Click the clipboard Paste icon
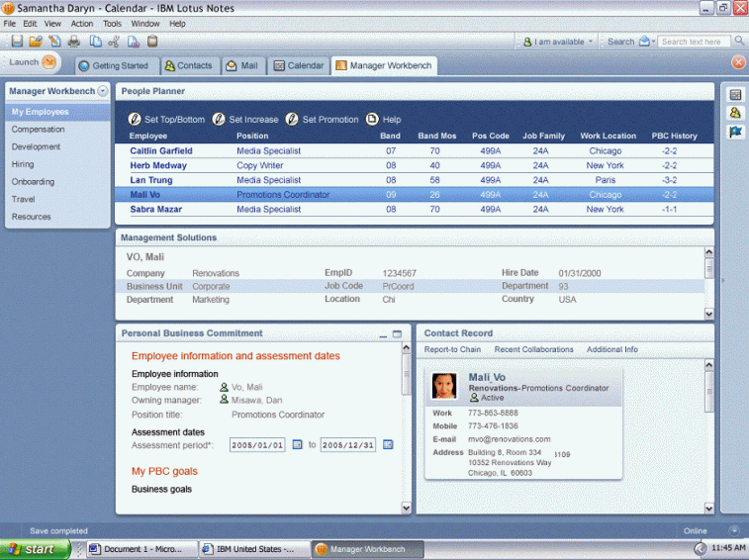The width and height of the screenshot is (749, 560). (152, 42)
